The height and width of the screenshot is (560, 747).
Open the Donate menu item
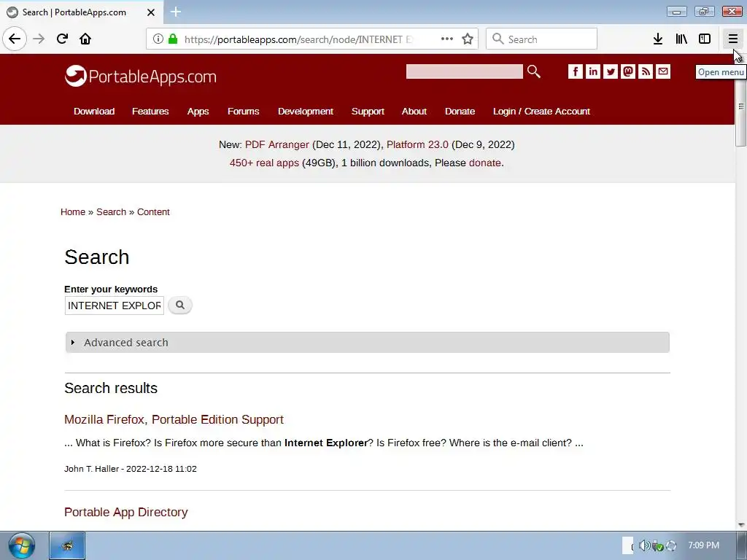click(x=460, y=111)
